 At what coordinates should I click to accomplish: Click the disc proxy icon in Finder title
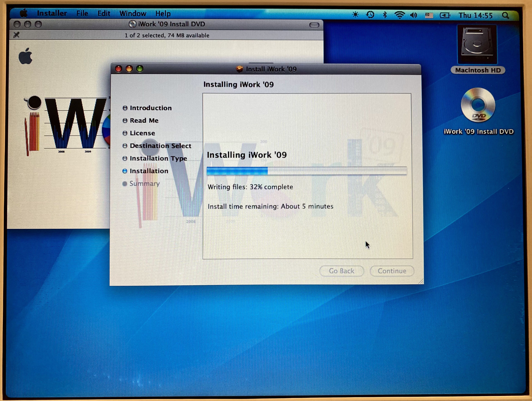(x=132, y=24)
